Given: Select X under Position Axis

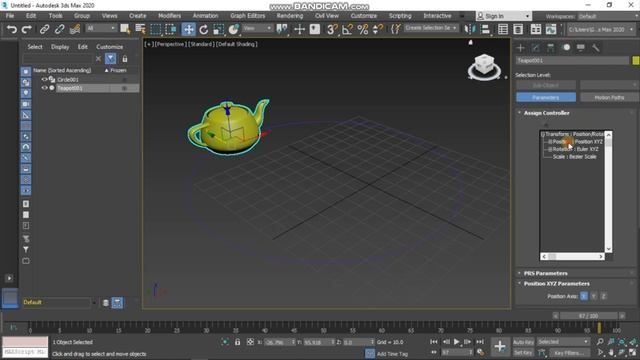Looking at the screenshot, I should pos(584,296).
